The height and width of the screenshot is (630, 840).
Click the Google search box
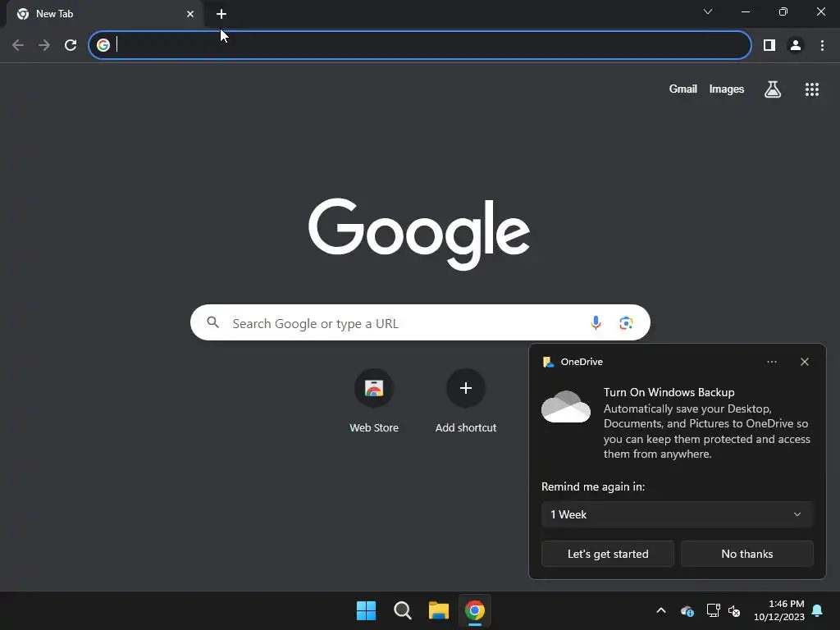tap(420, 322)
